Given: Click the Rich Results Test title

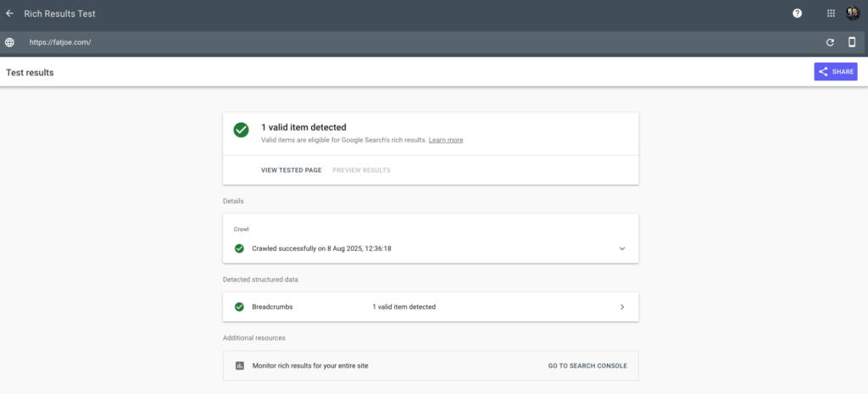Looking at the screenshot, I should [60, 14].
